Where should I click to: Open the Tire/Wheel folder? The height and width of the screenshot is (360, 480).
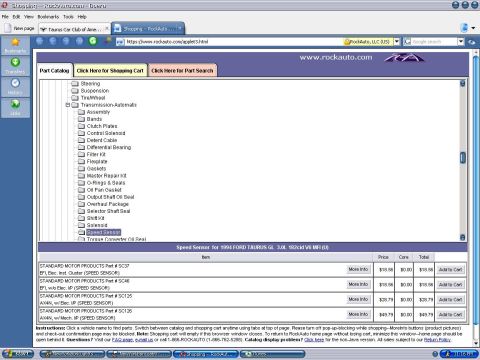tap(93, 98)
